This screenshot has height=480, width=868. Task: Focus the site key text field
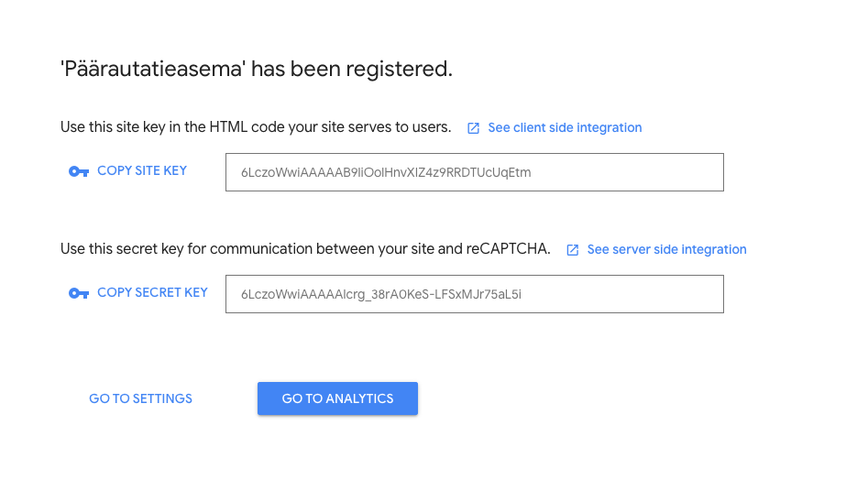point(475,172)
